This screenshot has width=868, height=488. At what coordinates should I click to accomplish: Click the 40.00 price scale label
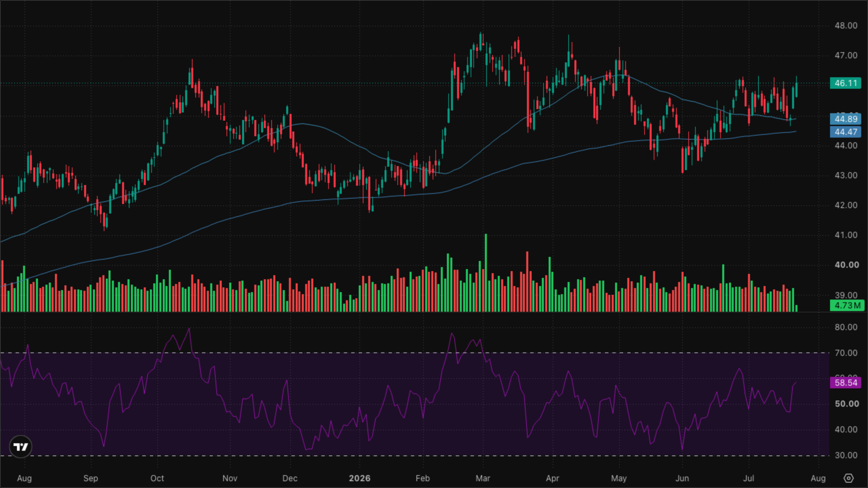click(x=847, y=265)
